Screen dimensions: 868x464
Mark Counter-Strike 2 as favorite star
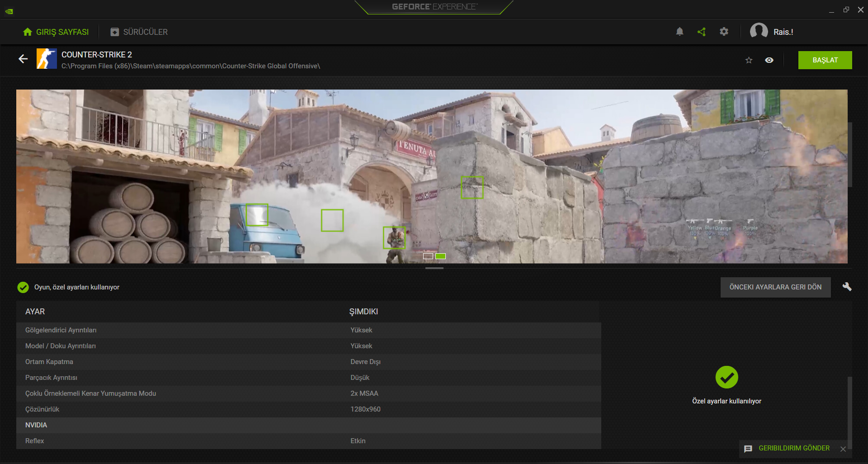pos(749,60)
